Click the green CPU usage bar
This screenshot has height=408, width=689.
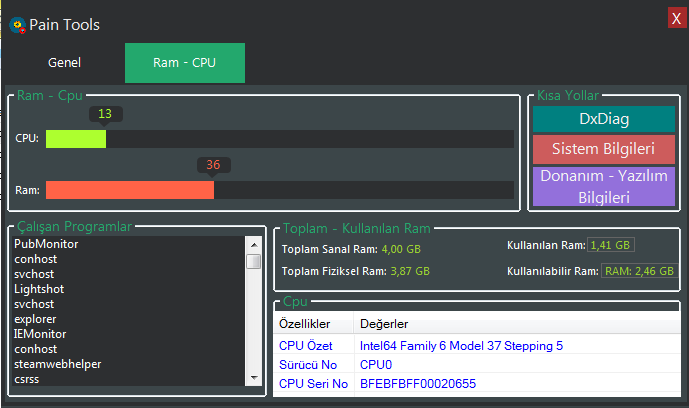[x=76, y=139]
